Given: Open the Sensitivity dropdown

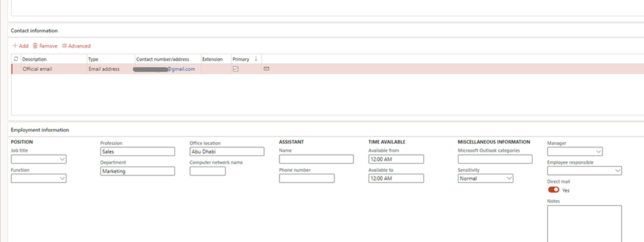Looking at the screenshot, I should coord(509,179).
